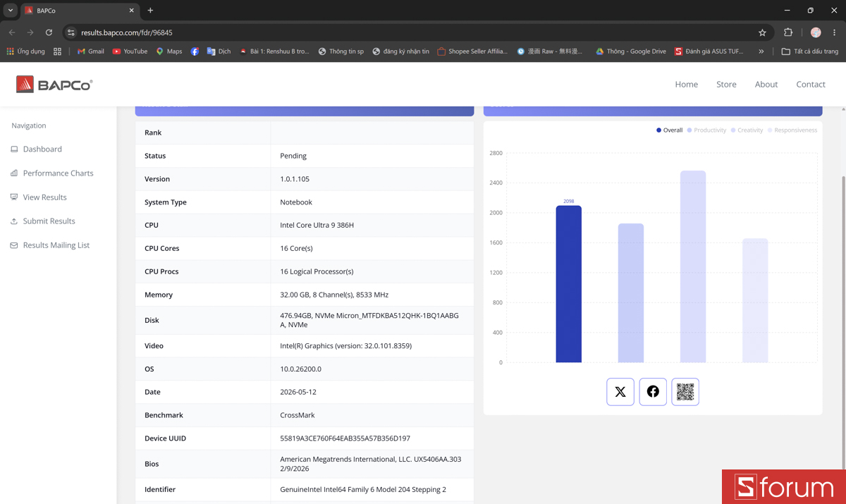The width and height of the screenshot is (846, 504).
Task: Click the address bar URL field
Action: click(x=416, y=32)
